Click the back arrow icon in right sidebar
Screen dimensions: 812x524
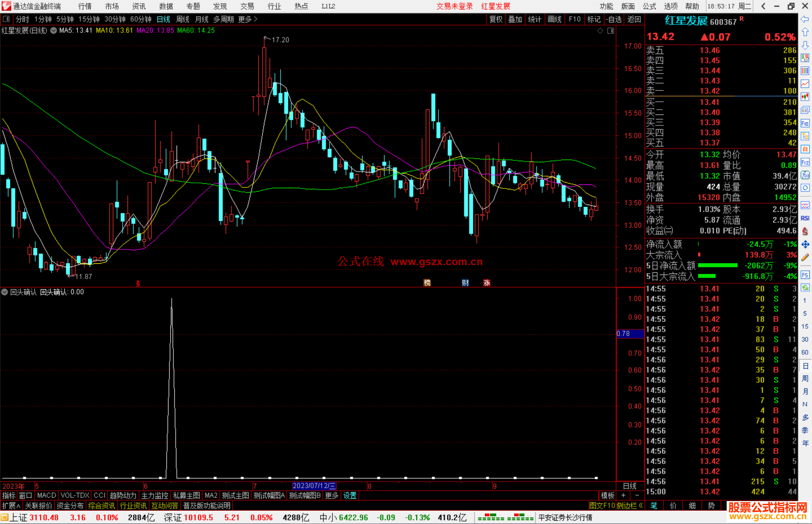click(x=805, y=19)
